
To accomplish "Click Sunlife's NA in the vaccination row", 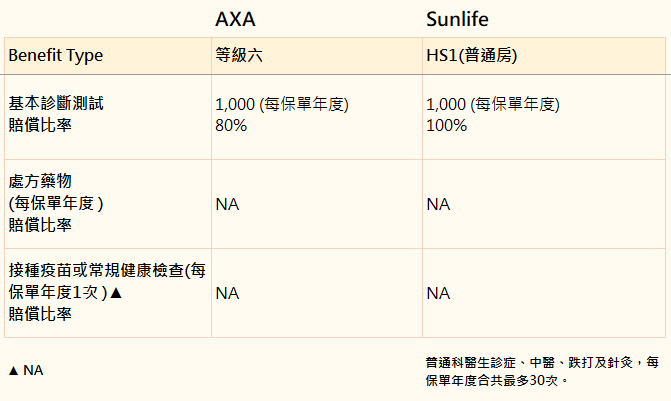I will click(x=438, y=293).
